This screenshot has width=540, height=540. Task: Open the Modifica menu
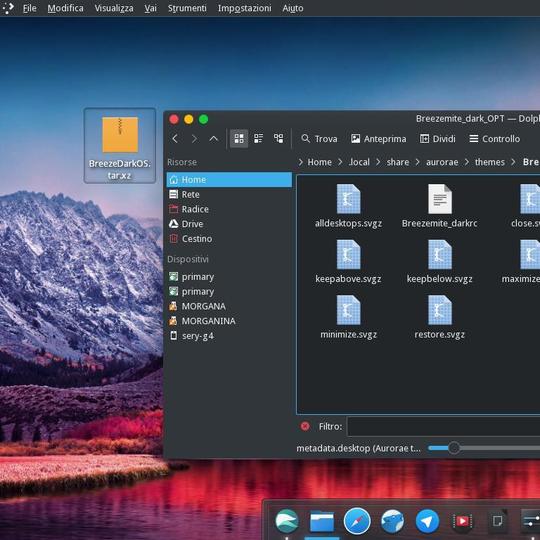(x=65, y=8)
